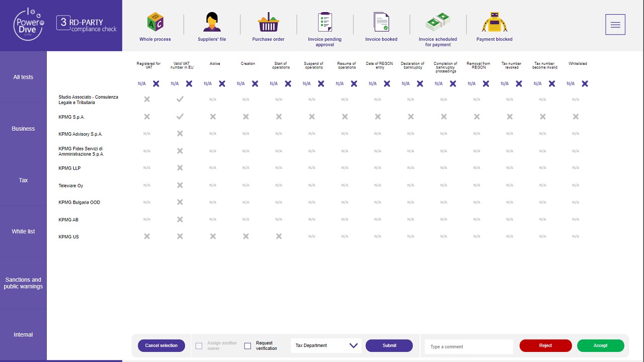Switch to the All tests tab
Image resolution: width=644 pixels, height=362 pixels.
(x=23, y=77)
